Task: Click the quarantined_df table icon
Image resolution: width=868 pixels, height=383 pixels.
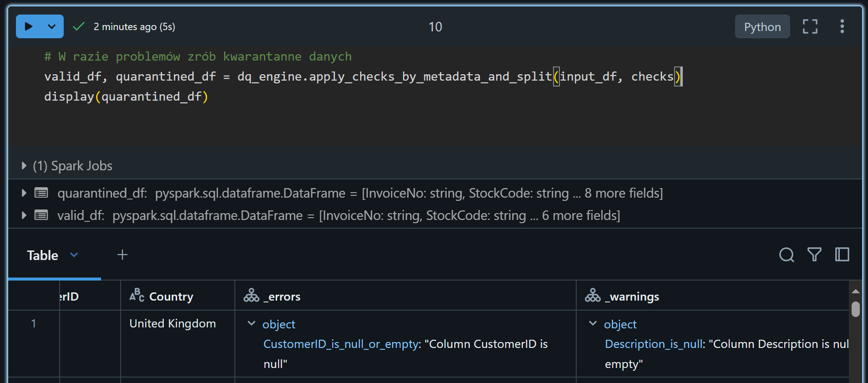Action: [x=41, y=193]
